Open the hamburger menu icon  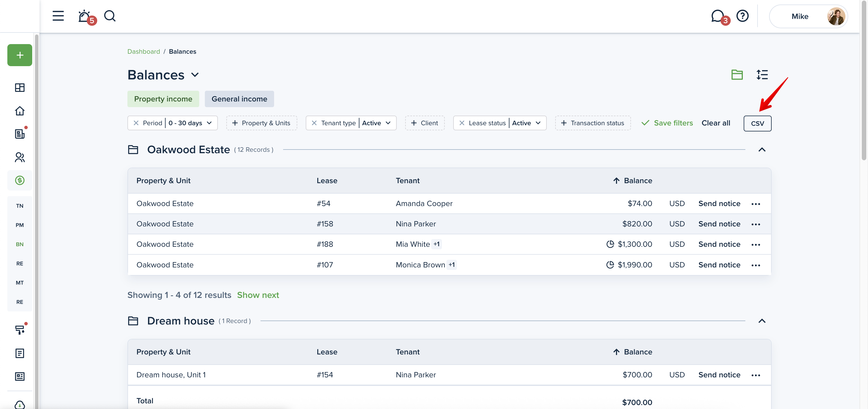click(x=58, y=16)
